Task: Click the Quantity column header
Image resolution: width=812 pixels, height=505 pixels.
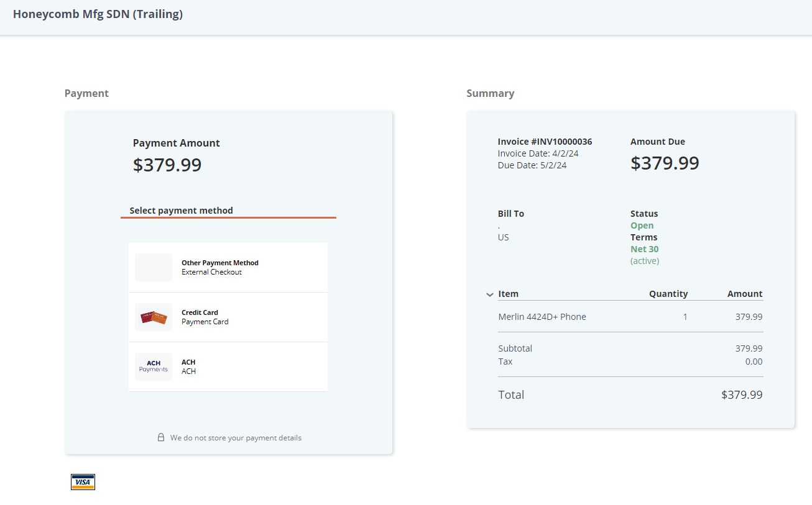Action: pos(668,294)
